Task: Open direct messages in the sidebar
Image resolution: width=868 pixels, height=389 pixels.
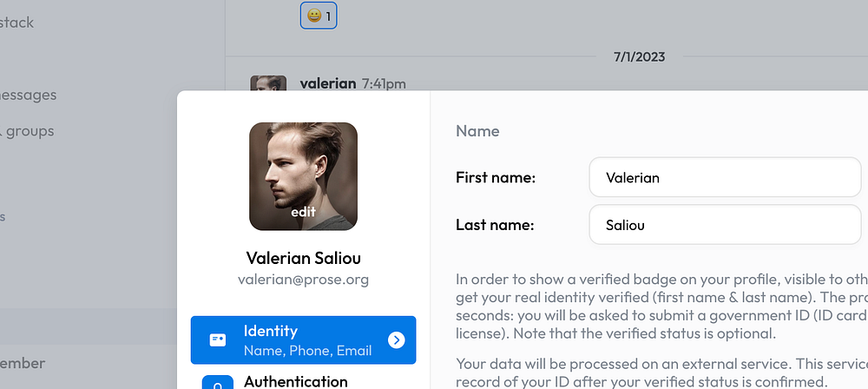Action: tap(29, 95)
